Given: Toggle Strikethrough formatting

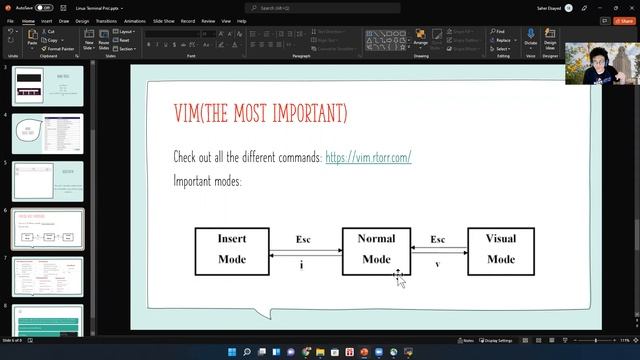Looking at the screenshot, I should point(183,44).
